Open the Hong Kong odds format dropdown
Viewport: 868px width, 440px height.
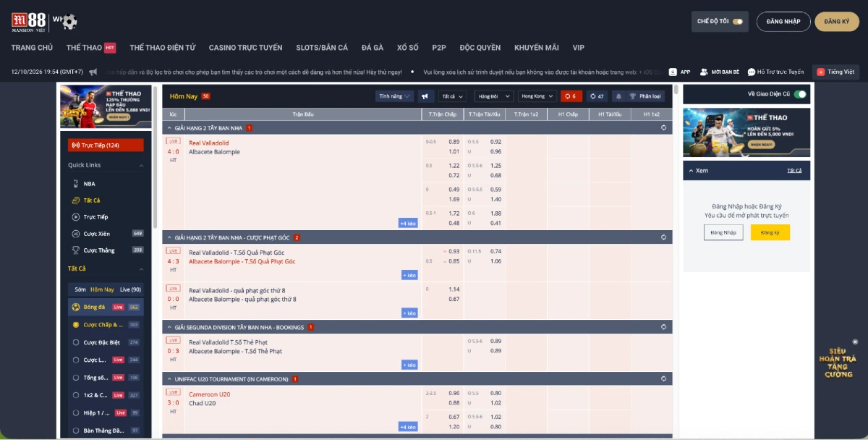[x=537, y=96]
